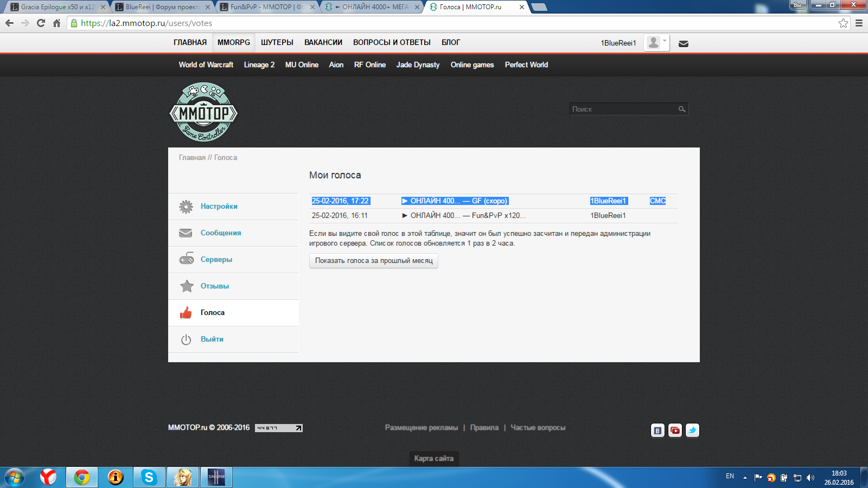Click 'Показать голоса за прошлый месяц' button

coord(374,261)
